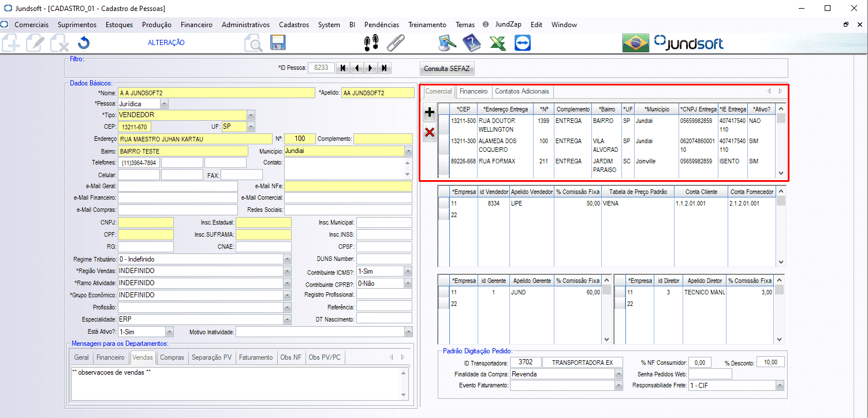Expand the Município Jundiaí dropdown
The width and height of the screenshot is (868, 418).
click(408, 151)
